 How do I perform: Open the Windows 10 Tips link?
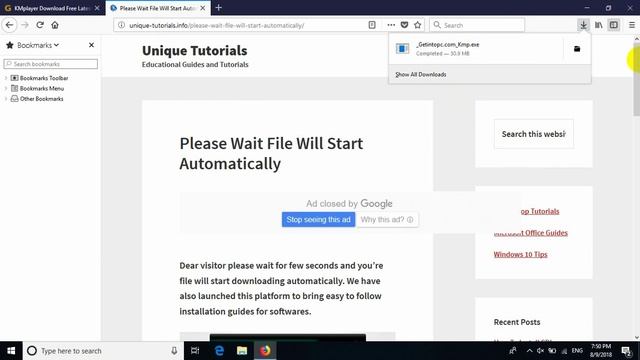[x=520, y=254]
